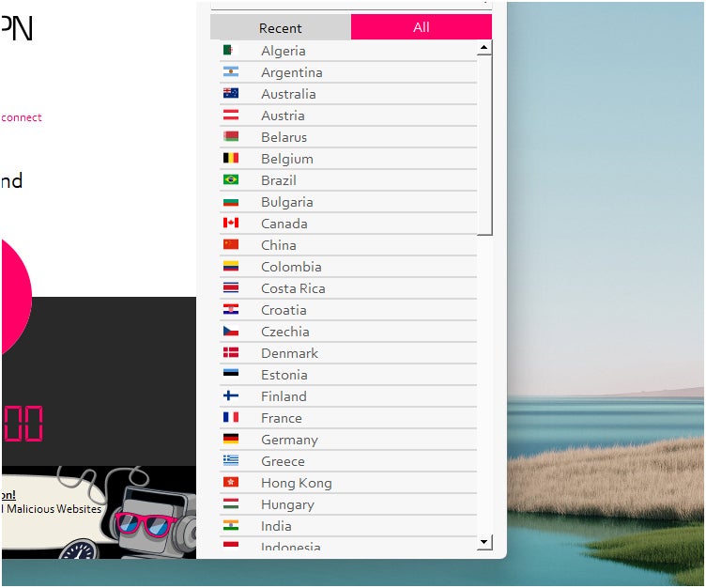
Task: Click the Hungary flag icon
Action: [231, 503]
